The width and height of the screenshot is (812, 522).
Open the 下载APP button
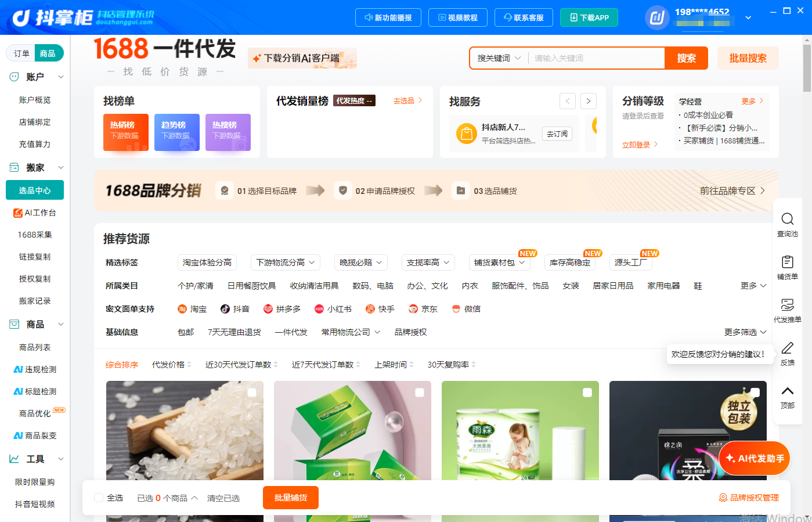[x=589, y=17]
